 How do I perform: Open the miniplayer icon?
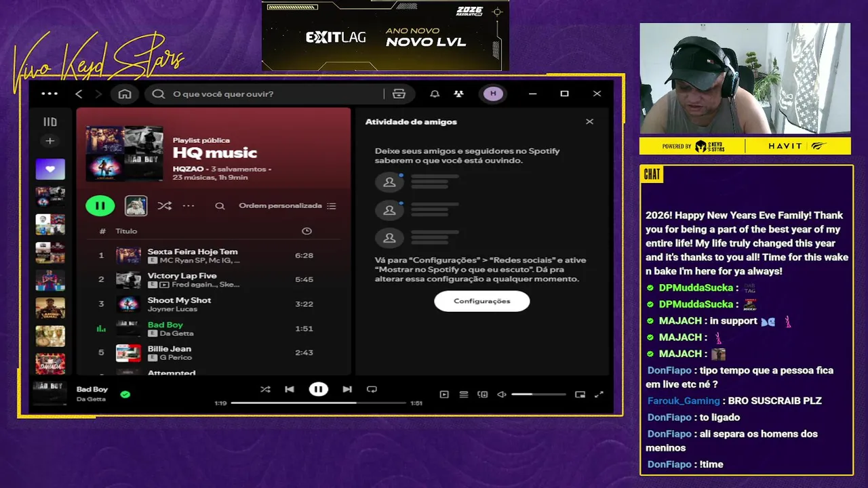pyautogui.click(x=580, y=394)
